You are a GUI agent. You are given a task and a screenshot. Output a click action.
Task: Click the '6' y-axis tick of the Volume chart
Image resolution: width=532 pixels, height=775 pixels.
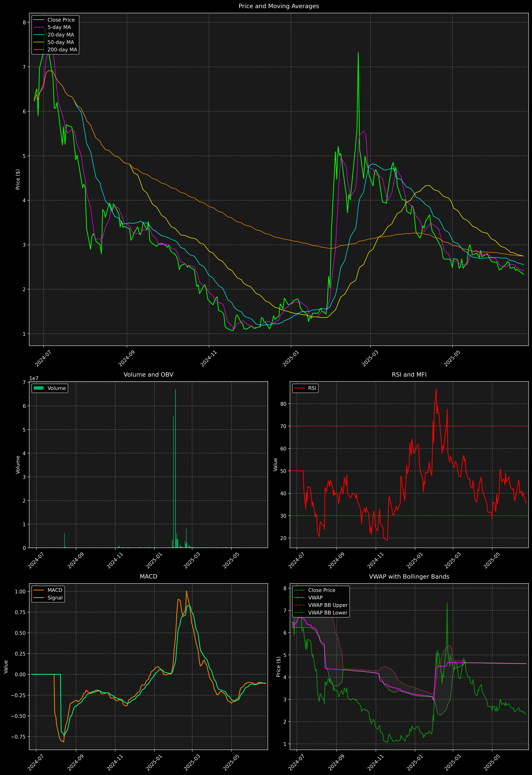pyautogui.click(x=24, y=406)
